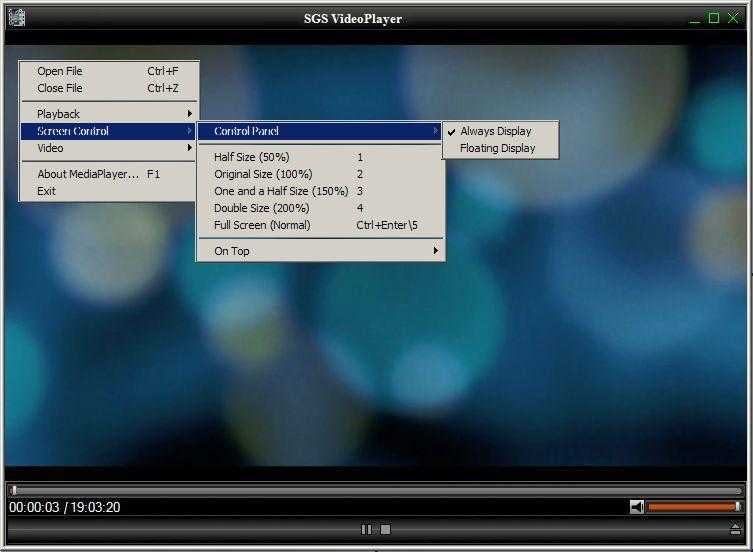Choose Open File from the menu

point(109,71)
